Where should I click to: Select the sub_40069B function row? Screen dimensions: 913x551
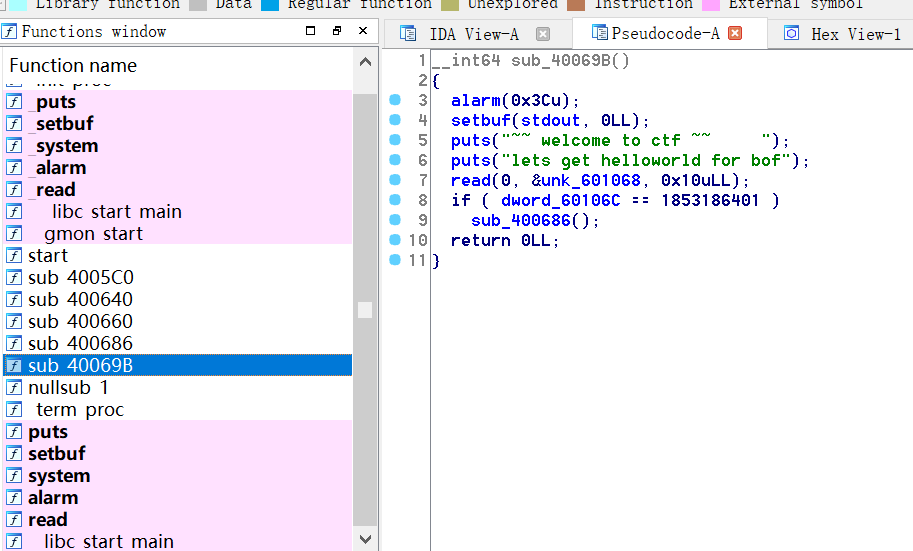pos(178,365)
